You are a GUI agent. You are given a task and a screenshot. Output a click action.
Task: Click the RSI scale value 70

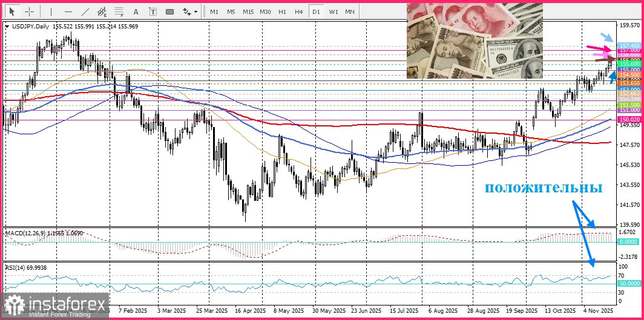(x=621, y=276)
